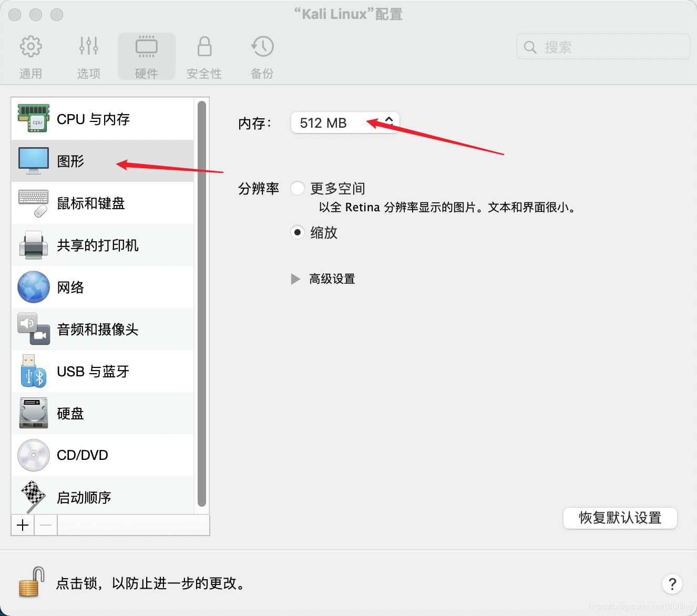The image size is (697, 616).
Task: Click the 点击锁,以防止进一步的更改 text
Action: click(151, 583)
